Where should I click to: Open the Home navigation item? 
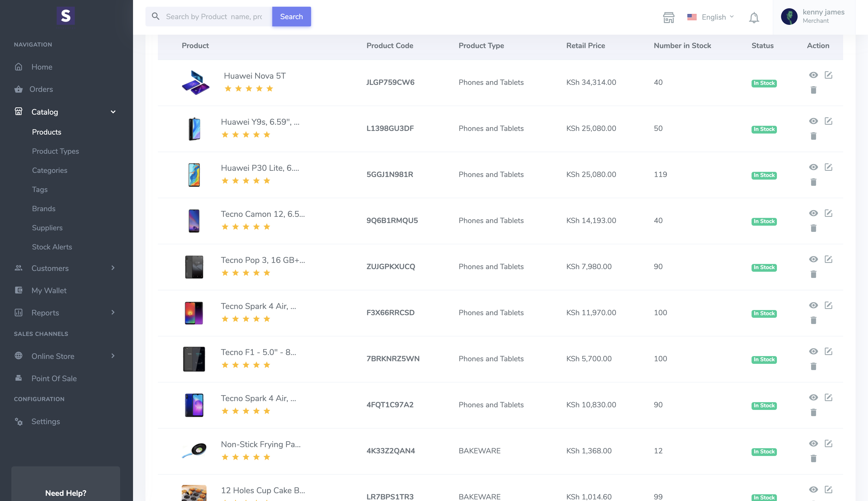(x=42, y=67)
